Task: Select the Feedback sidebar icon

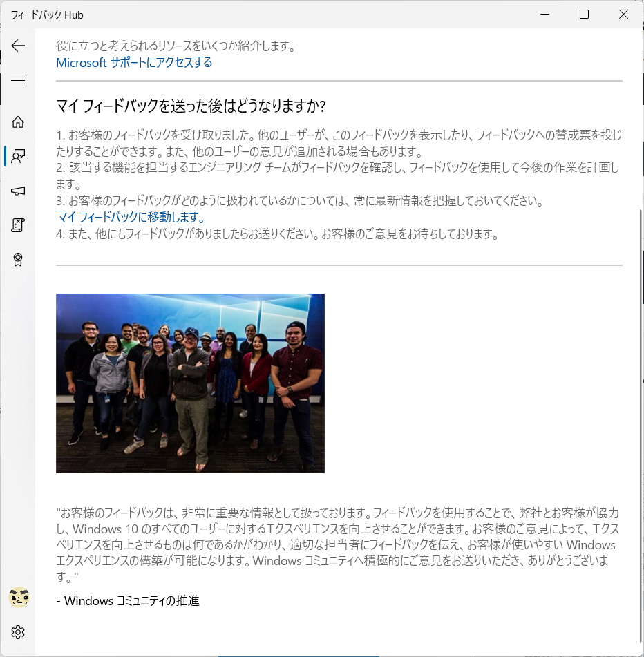Action: point(17,156)
